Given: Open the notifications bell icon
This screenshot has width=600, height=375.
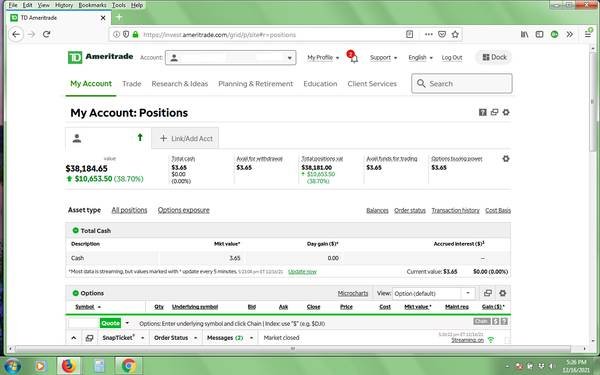Looking at the screenshot, I should pos(354,59).
